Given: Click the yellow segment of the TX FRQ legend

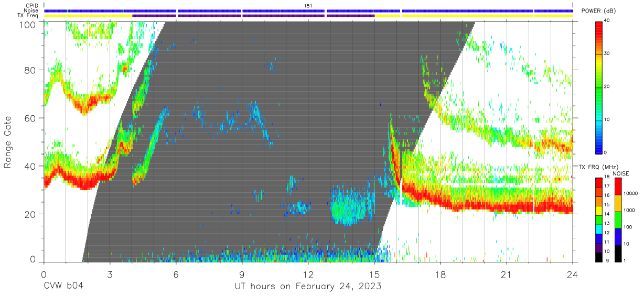Looking at the screenshot, I should (599, 211).
